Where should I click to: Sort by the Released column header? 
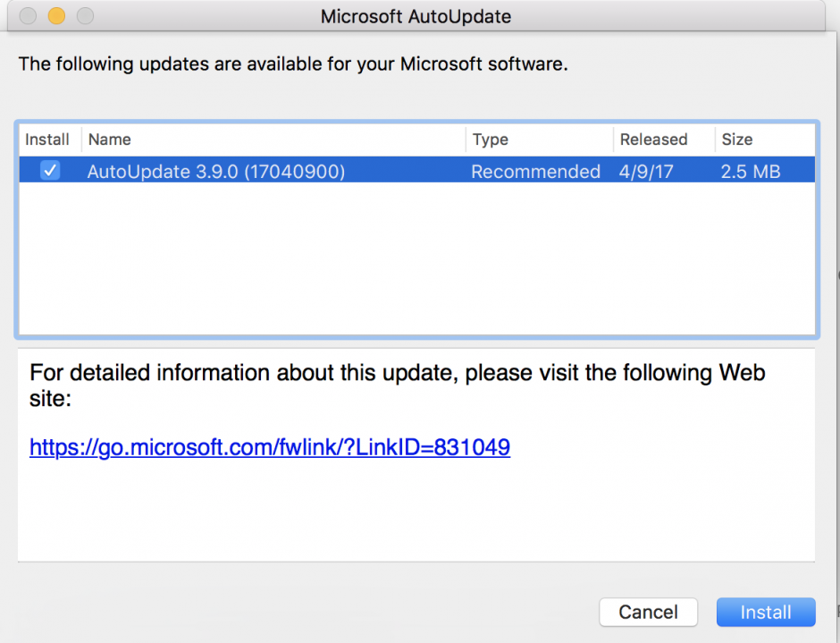click(653, 140)
